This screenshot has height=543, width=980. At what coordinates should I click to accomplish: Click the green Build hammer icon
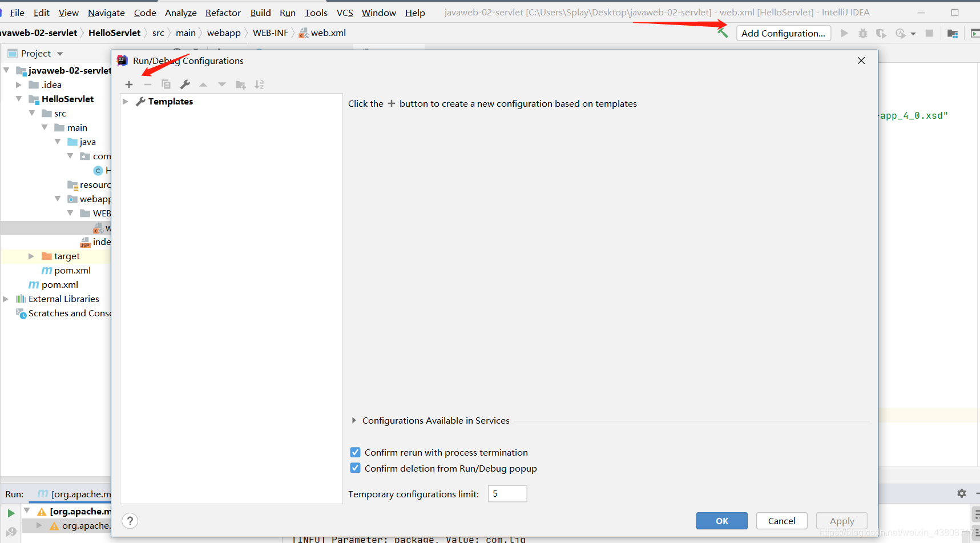[723, 33]
